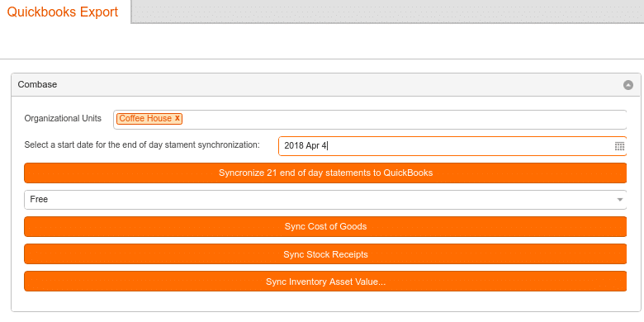Image resolution: width=644 pixels, height=322 pixels.
Task: Focus the start date field showing 2018 Apr 4
Action: (446, 146)
